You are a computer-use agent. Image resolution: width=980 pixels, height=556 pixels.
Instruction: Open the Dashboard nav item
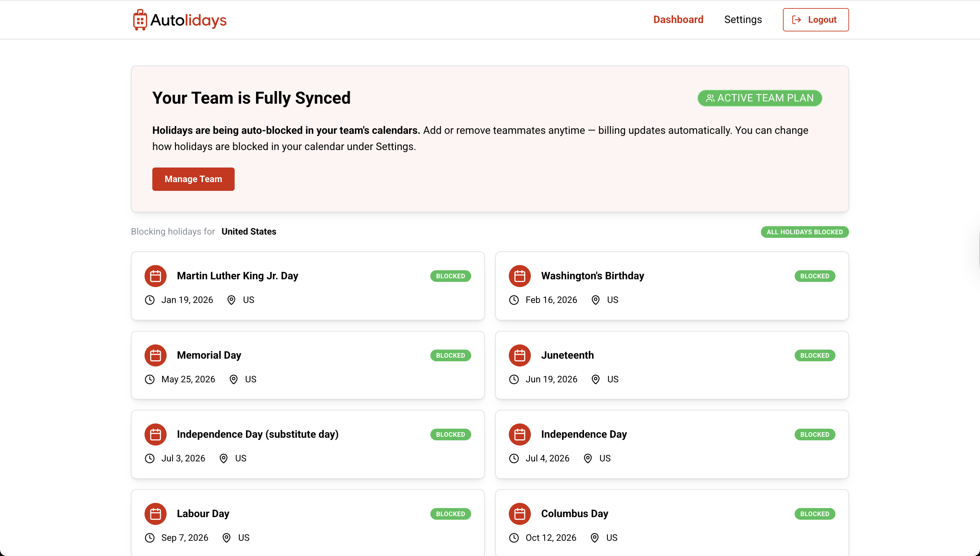tap(678, 19)
